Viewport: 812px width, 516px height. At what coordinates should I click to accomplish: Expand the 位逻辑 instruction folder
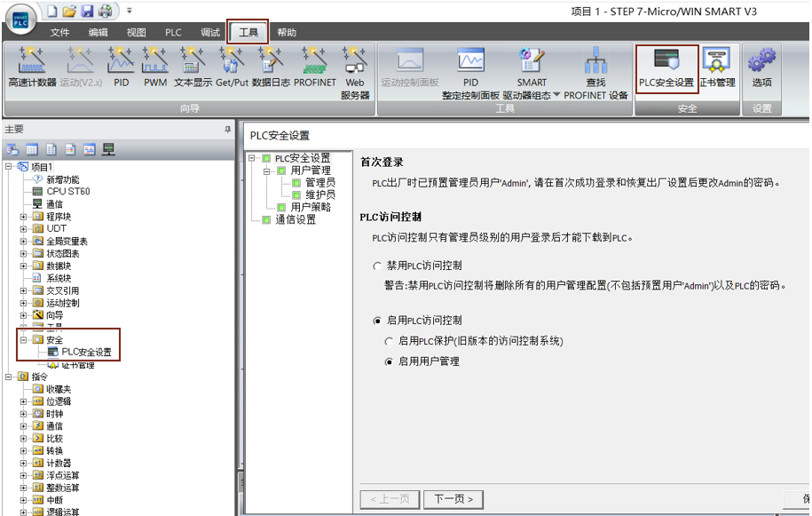pyautogui.click(x=24, y=401)
